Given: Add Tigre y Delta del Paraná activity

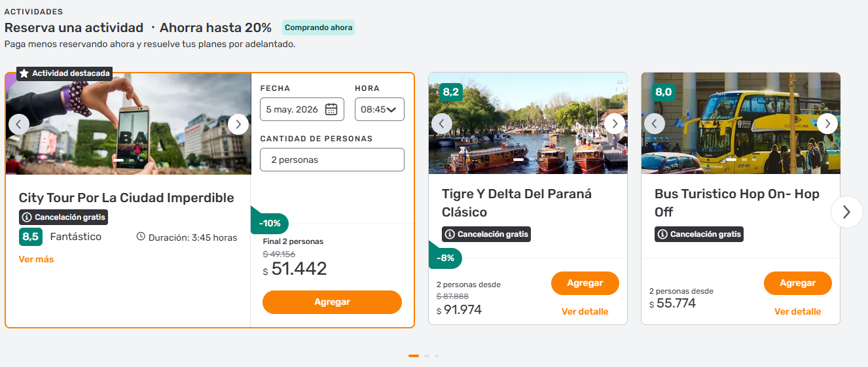Looking at the screenshot, I should [585, 283].
